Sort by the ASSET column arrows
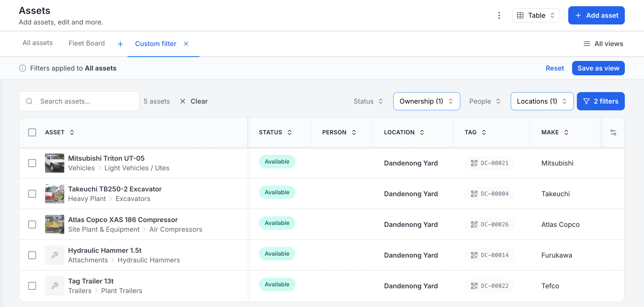 (72, 132)
